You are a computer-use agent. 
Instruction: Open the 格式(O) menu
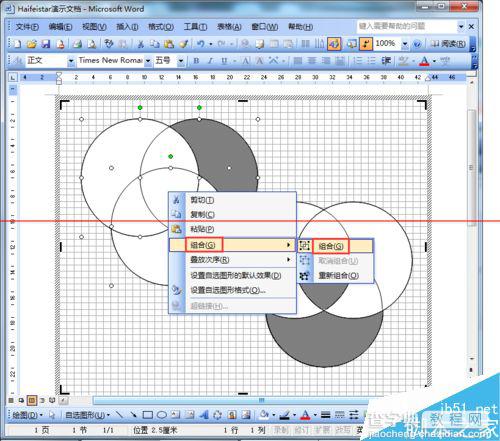(161, 27)
